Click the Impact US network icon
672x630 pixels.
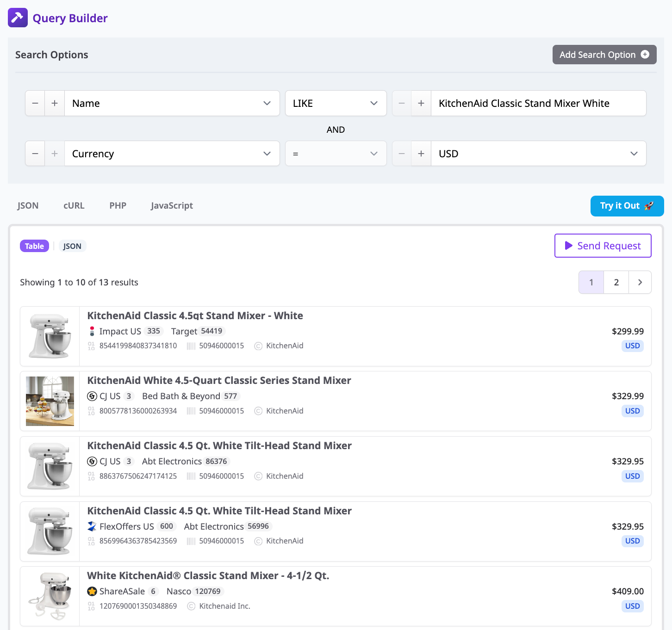tap(92, 331)
